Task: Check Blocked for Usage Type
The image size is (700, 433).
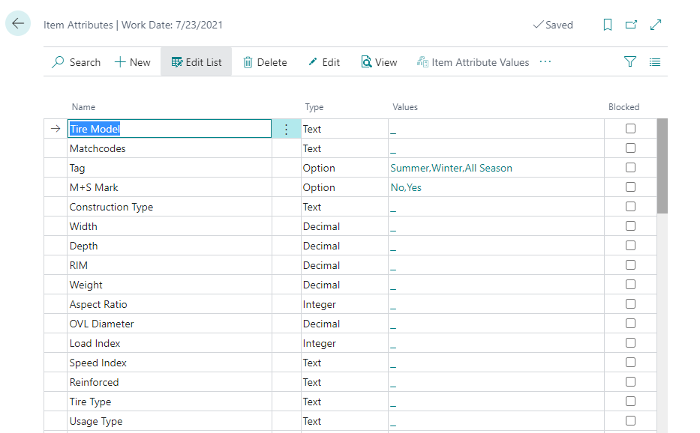Action: point(630,421)
